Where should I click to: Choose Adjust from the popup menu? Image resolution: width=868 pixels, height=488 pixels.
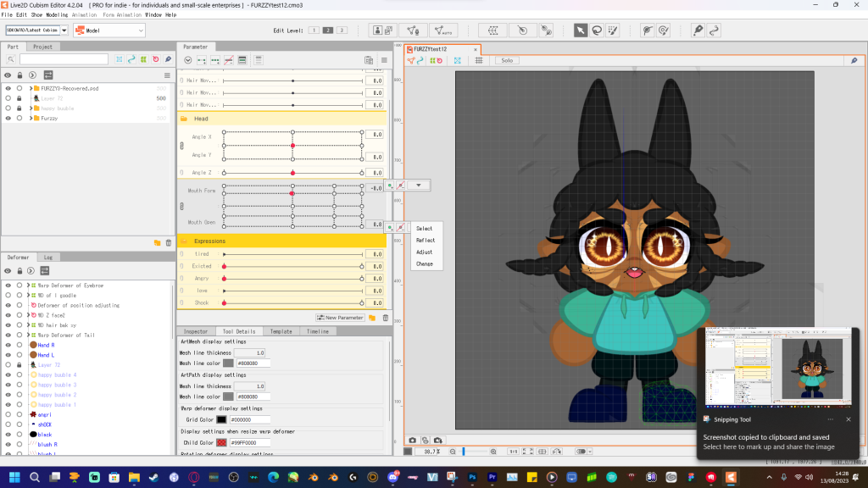(x=425, y=252)
